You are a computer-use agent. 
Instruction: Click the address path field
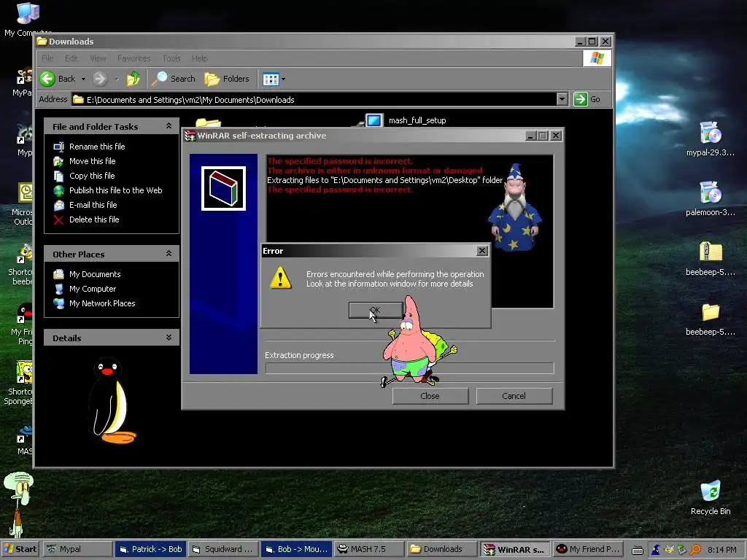(x=314, y=99)
